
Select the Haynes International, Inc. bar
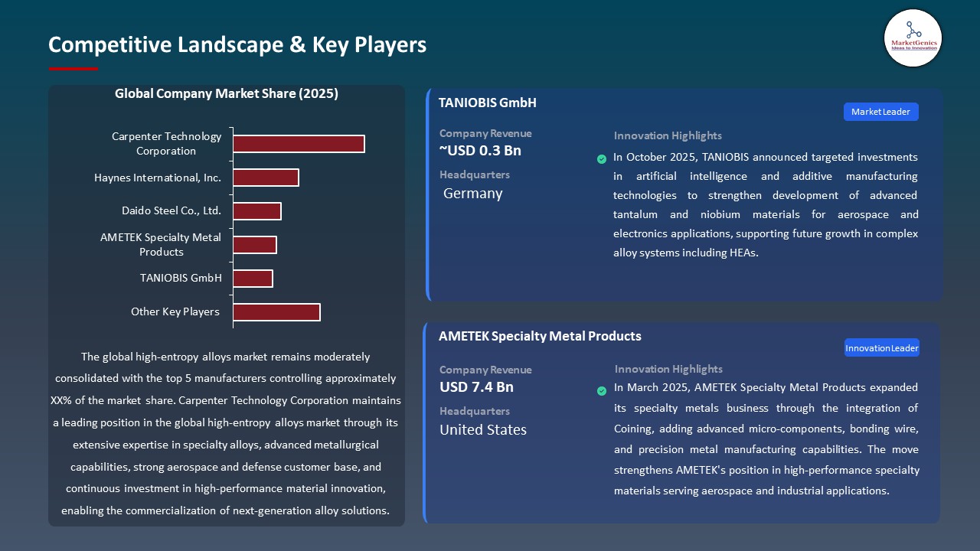pyautogui.click(x=266, y=178)
